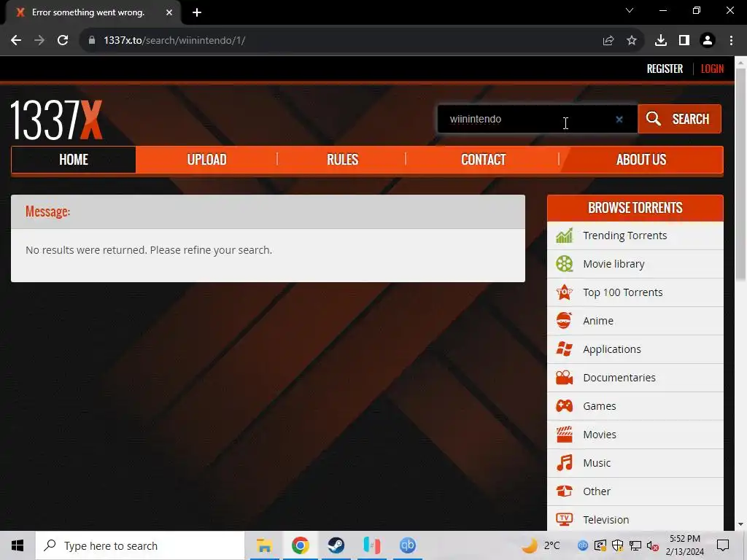Open the notification center icon
747x560 pixels.
(x=723, y=545)
